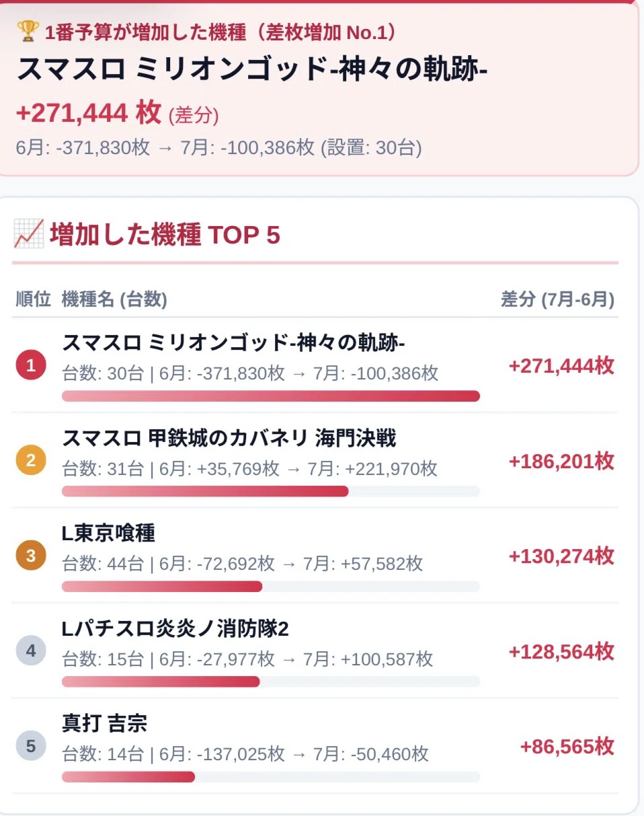This screenshot has height=816, width=644.
Task: Click the chart icon beside 増加した機種 TOP 5
Action: (29, 234)
